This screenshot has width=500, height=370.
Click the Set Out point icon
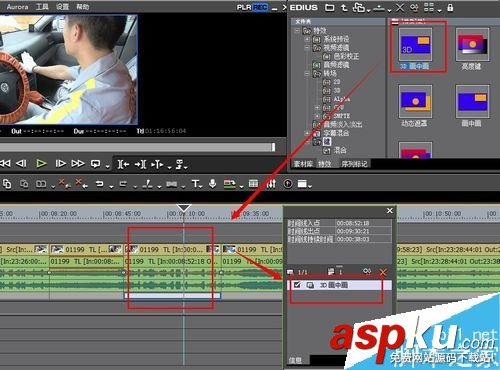(140, 164)
